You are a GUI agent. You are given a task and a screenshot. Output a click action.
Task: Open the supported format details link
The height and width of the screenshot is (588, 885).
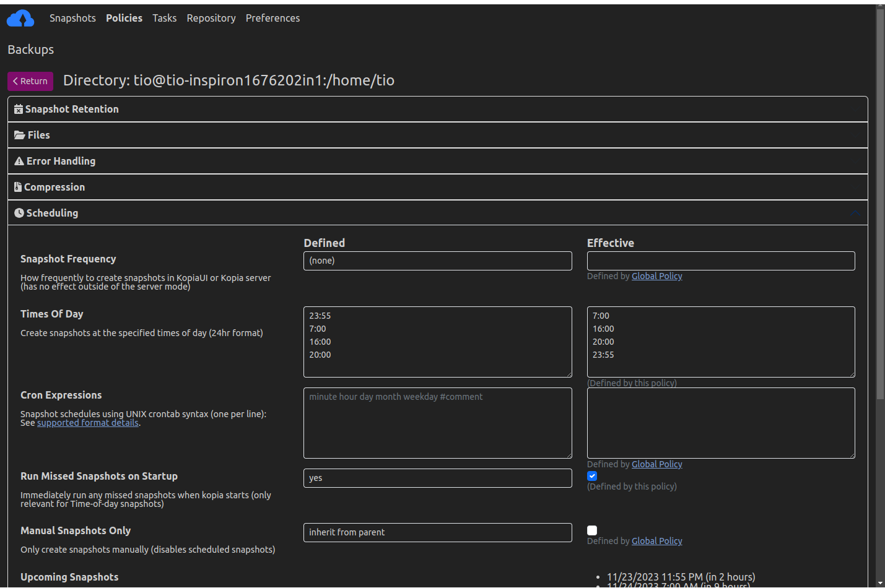point(88,423)
